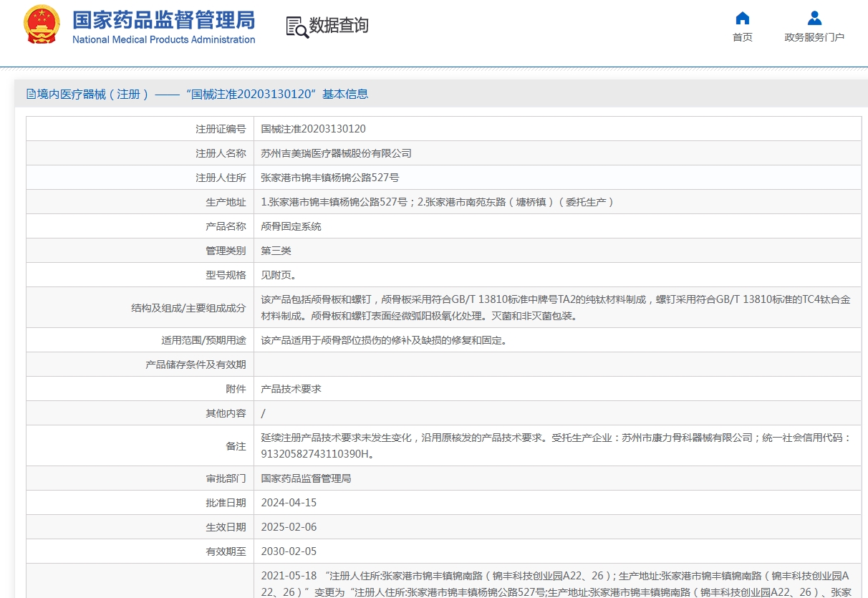
Task: Select category value 第三类
Action: coord(276,251)
